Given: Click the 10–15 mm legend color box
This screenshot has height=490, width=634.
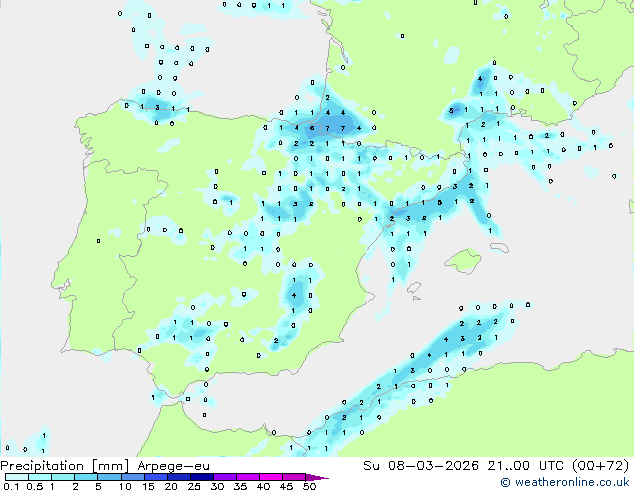Looking at the screenshot, I should (x=133, y=477).
